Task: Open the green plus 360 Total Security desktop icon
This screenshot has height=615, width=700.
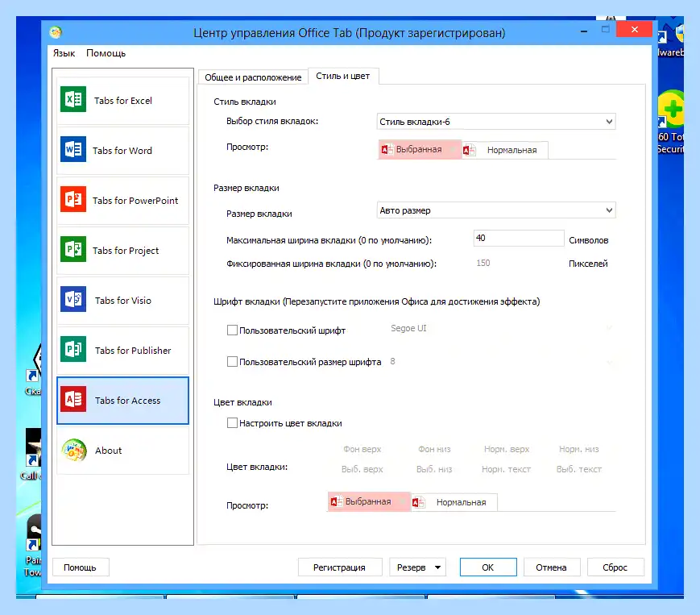Action: point(671,109)
